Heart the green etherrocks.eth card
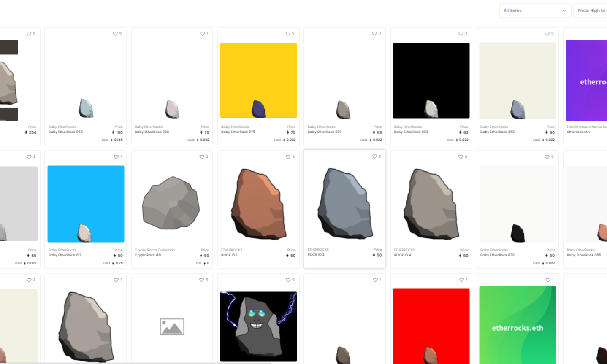The width and height of the screenshot is (607, 364). (x=547, y=280)
